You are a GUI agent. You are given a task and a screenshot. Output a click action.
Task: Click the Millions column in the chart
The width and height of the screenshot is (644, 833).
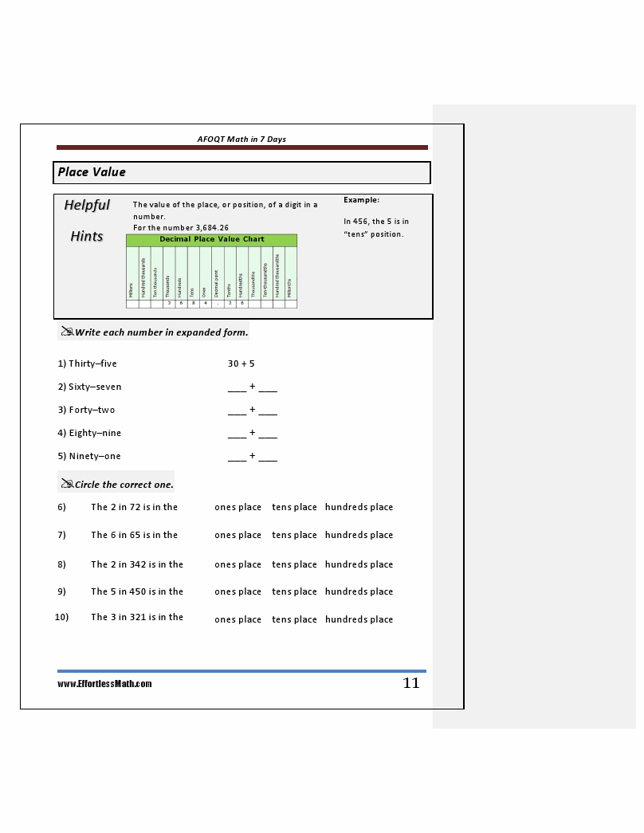tap(132, 275)
